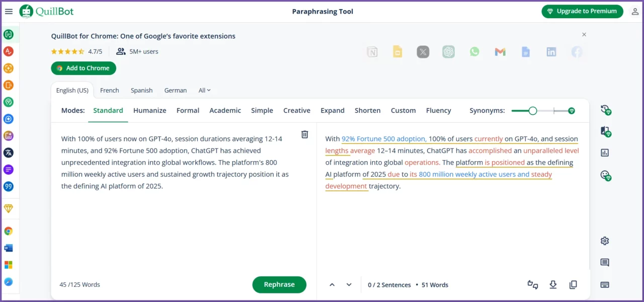644x302 pixels.
Task: Copy the paraphrased text output
Action: pos(573,285)
